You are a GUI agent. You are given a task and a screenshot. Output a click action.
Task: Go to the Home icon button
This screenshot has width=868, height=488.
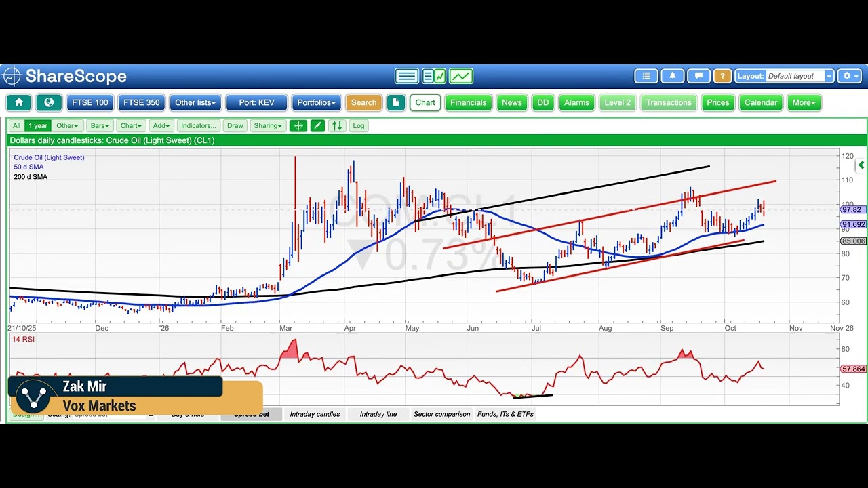click(x=19, y=103)
